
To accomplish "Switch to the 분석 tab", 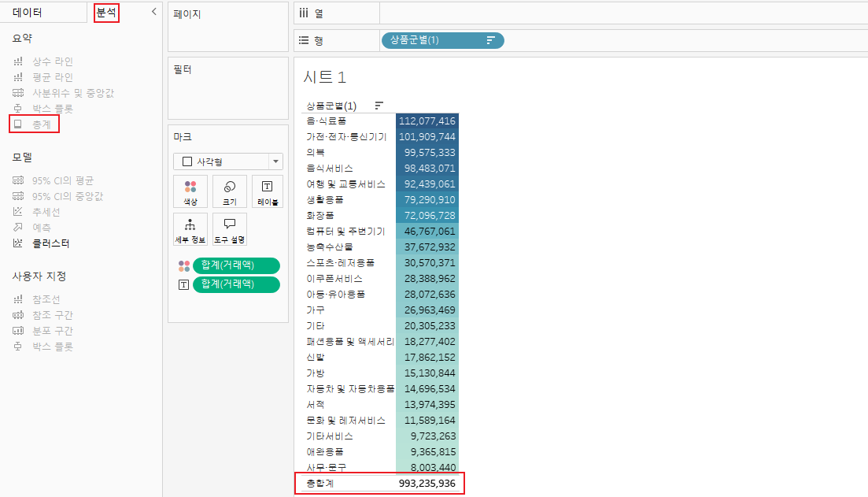I will 105,12.
